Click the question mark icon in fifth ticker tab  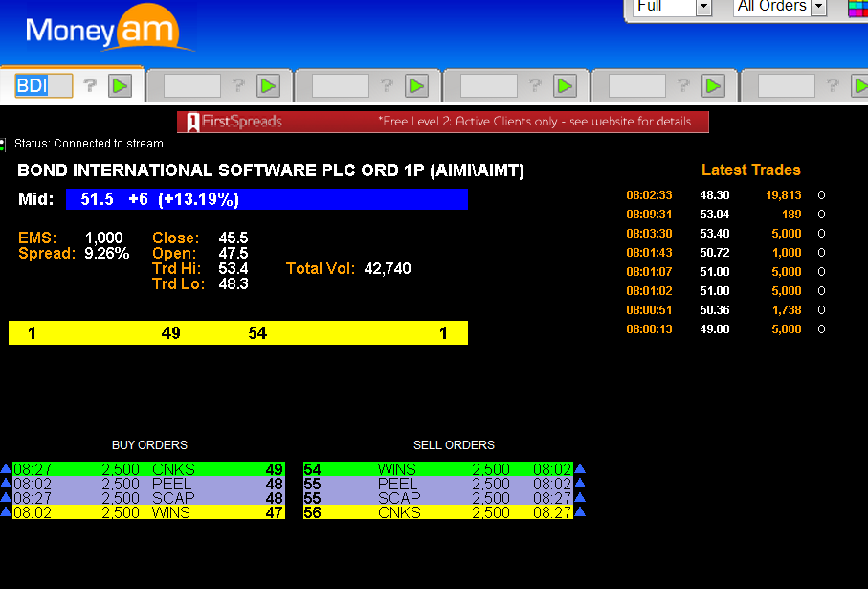click(683, 85)
